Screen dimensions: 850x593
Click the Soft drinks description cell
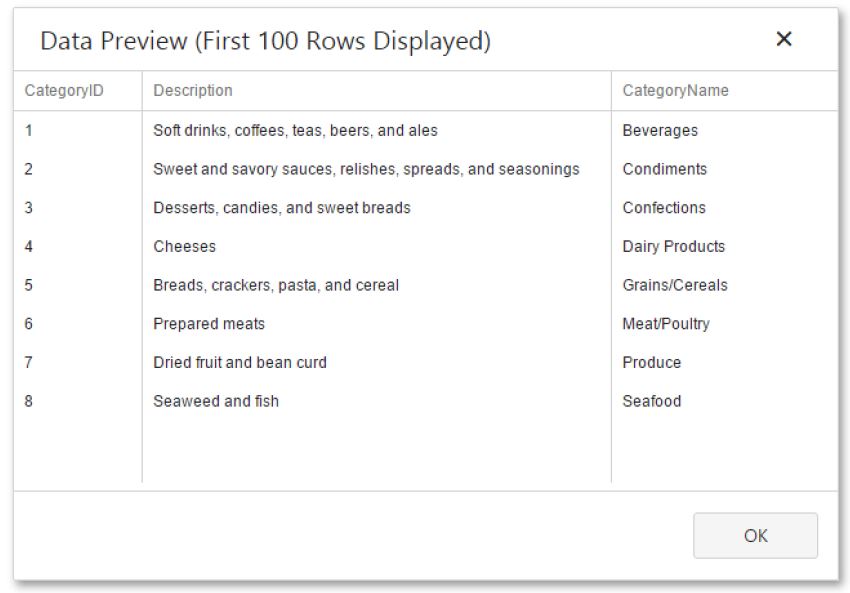click(x=295, y=131)
